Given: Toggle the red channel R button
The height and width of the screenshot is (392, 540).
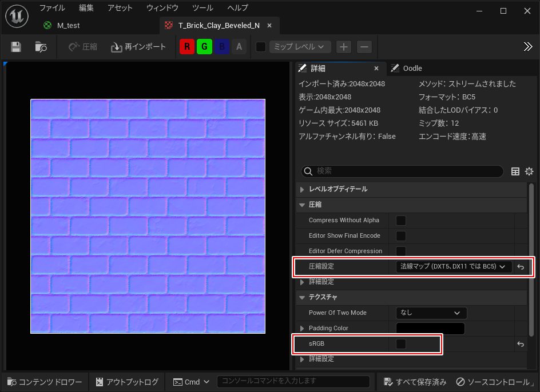Looking at the screenshot, I should pos(187,47).
